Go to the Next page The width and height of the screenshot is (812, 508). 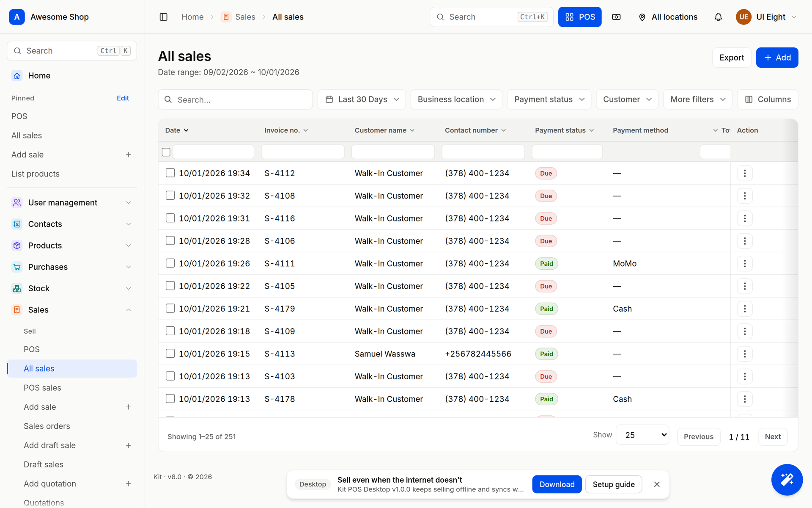773,437
